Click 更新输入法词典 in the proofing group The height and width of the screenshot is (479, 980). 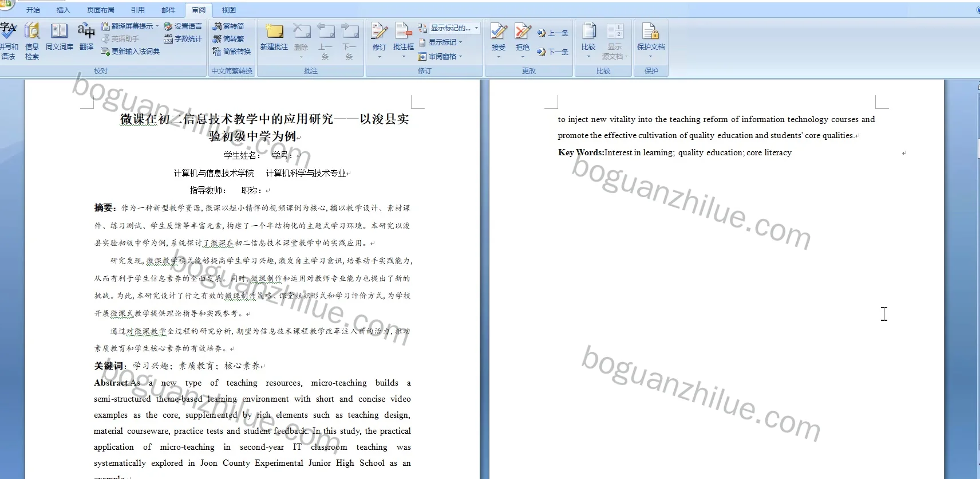point(131,52)
